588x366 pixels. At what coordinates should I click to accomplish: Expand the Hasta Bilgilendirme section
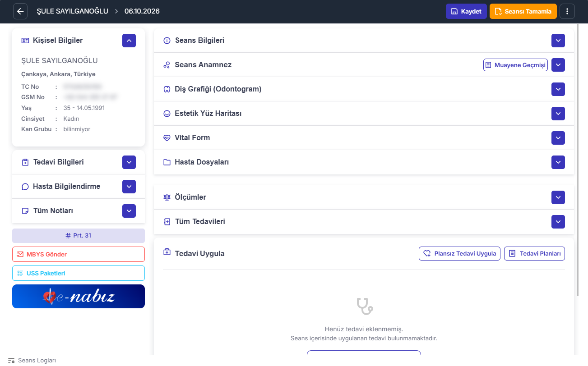click(129, 187)
